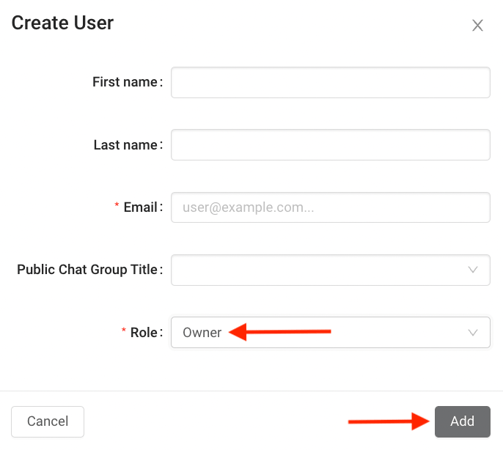Click the Email field with user@example.com placeholder

point(330,207)
